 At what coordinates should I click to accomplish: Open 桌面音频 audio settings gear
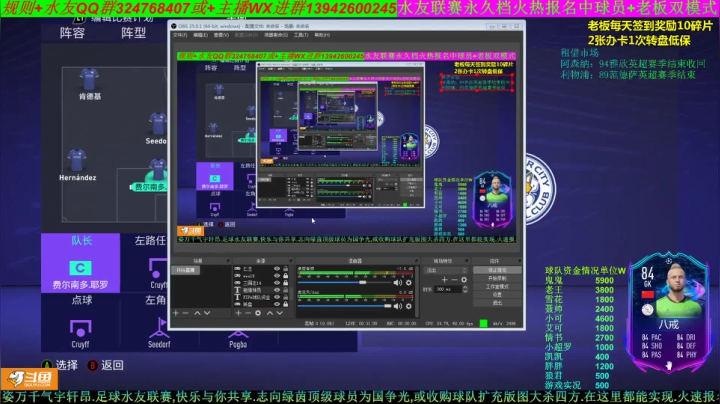[409, 283]
